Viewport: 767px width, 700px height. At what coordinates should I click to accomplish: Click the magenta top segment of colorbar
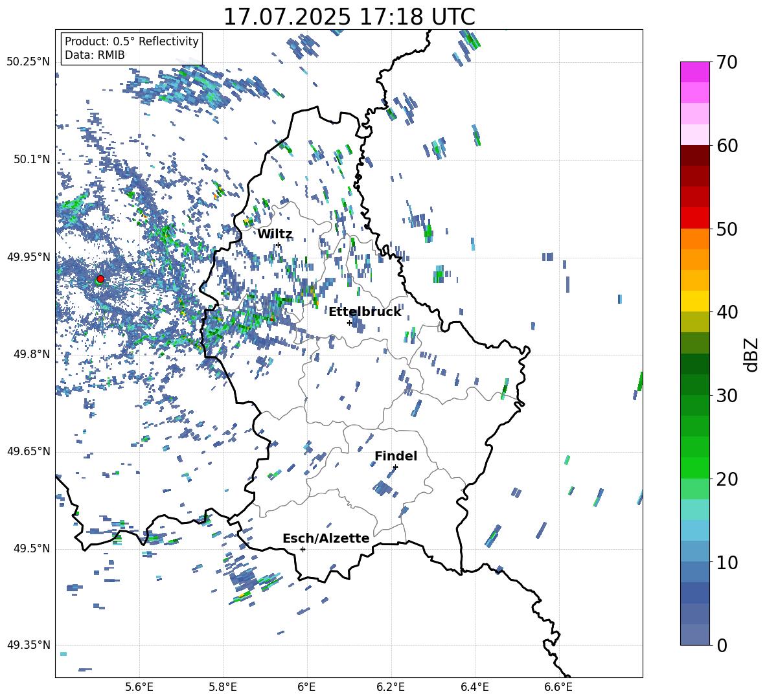point(694,72)
